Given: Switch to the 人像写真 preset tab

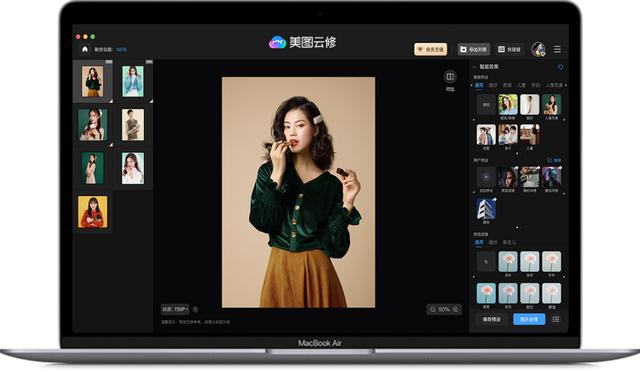Looking at the screenshot, I should coord(554,85).
